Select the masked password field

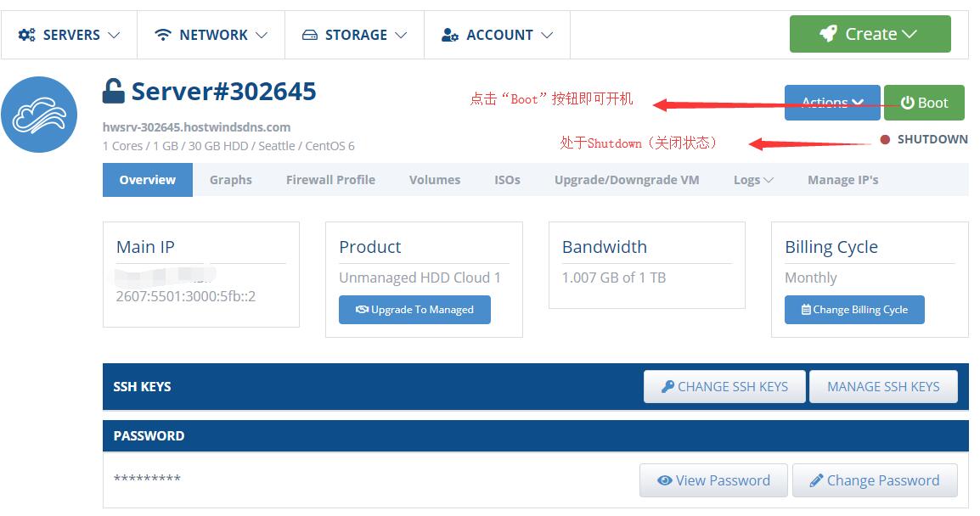146,479
